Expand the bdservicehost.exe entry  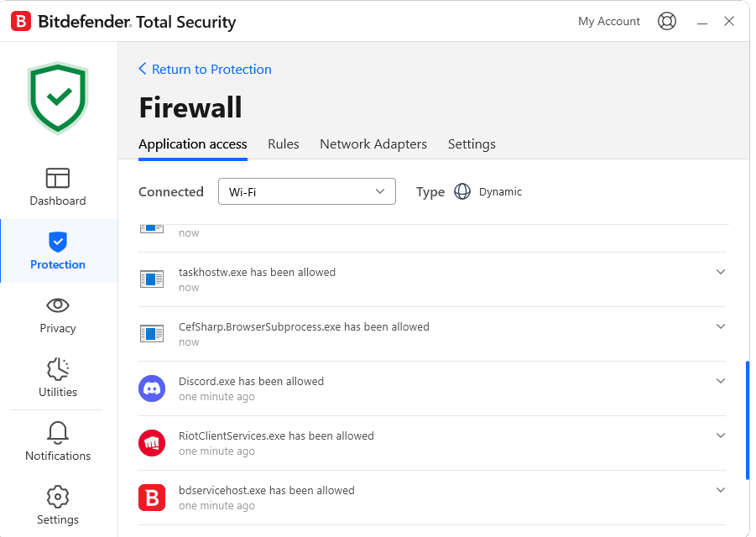point(720,490)
